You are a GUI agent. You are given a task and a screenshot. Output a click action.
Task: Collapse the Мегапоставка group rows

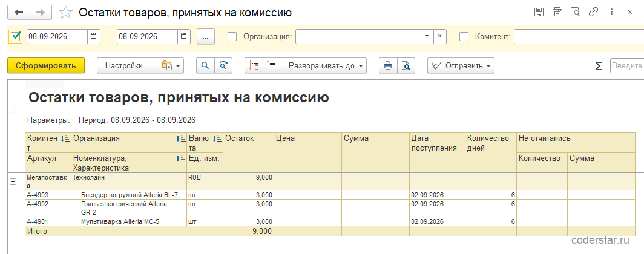[13, 181]
